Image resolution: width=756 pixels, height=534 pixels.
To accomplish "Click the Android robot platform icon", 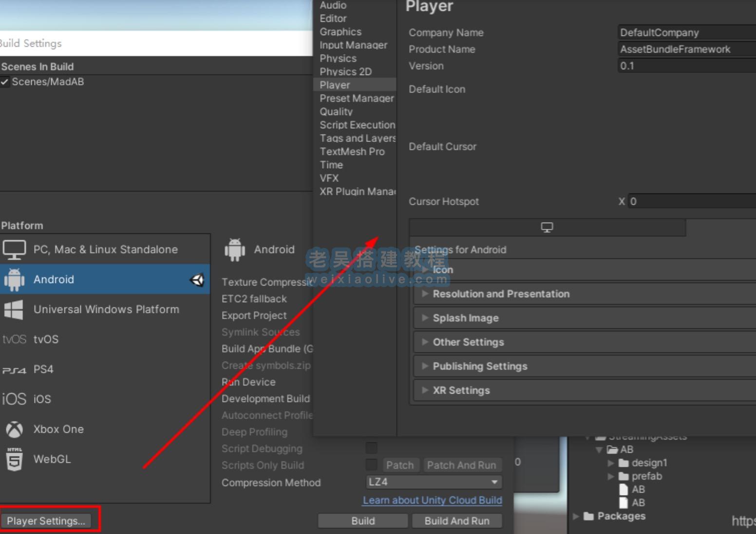I will coord(14,280).
